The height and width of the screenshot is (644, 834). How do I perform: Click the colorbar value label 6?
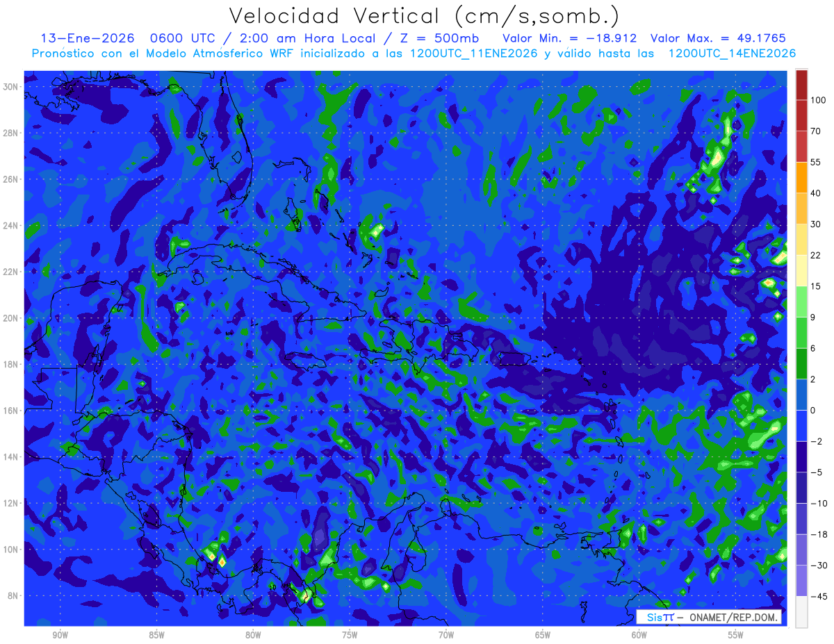(813, 348)
